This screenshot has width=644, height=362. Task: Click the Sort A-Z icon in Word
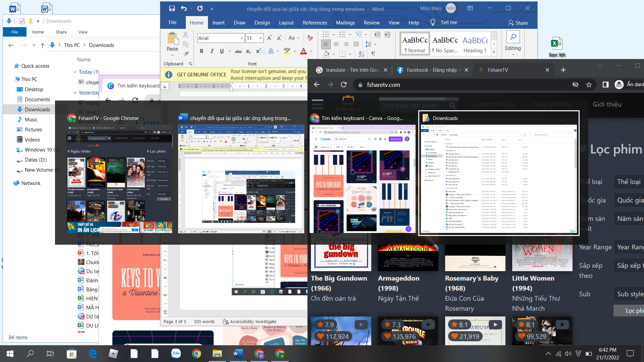(x=361, y=54)
